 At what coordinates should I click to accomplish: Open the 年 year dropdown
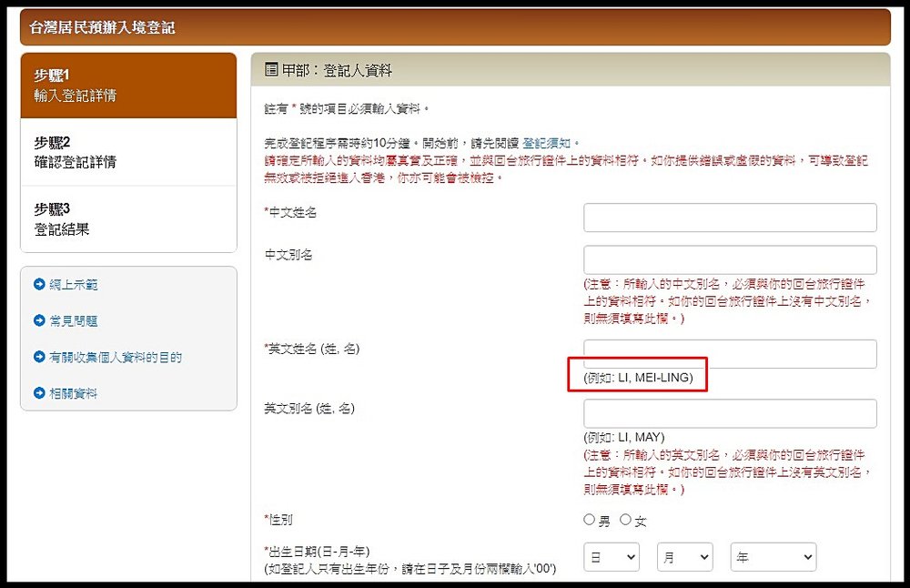(x=773, y=556)
